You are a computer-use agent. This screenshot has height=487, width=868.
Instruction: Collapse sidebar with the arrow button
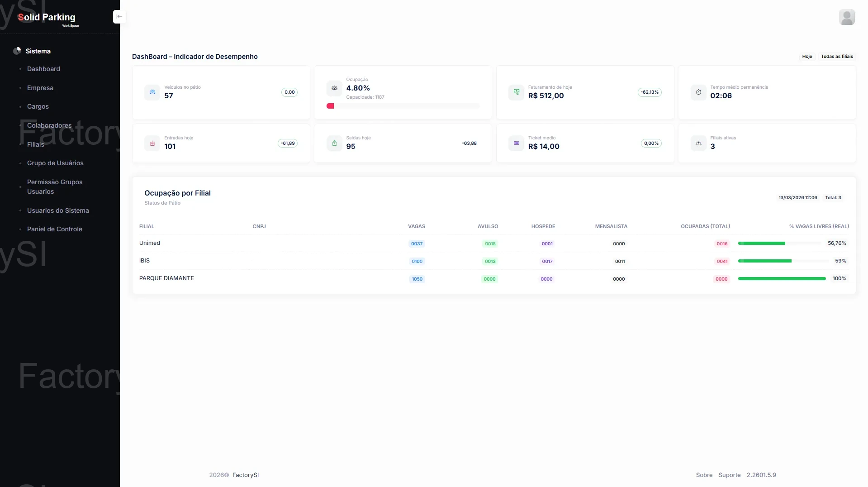click(x=119, y=17)
